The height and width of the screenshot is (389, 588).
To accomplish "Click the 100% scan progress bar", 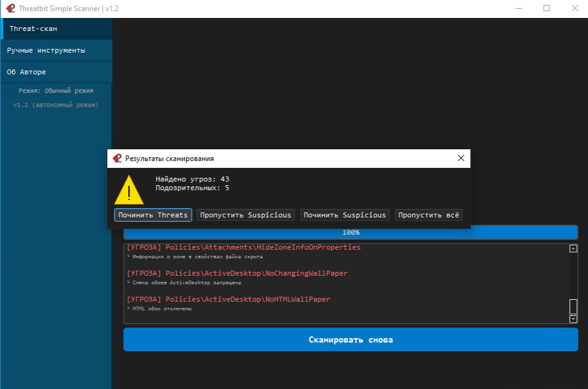I will click(x=351, y=232).
